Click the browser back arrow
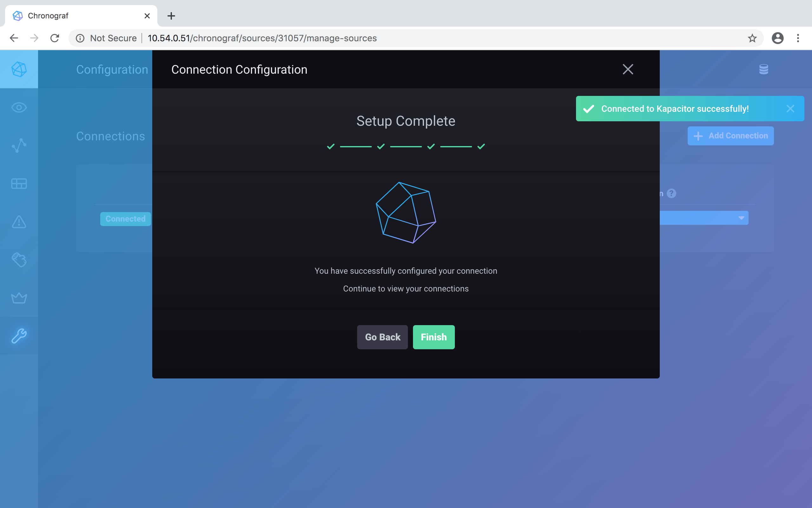Screen dimensions: 812x508 coord(14,38)
